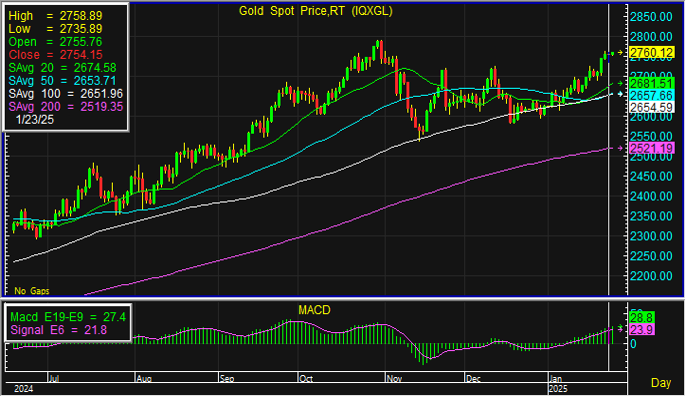Click the MACD indicator title

click(314, 310)
